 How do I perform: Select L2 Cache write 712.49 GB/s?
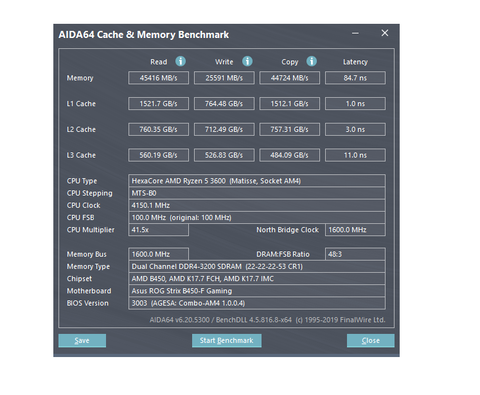224,129
